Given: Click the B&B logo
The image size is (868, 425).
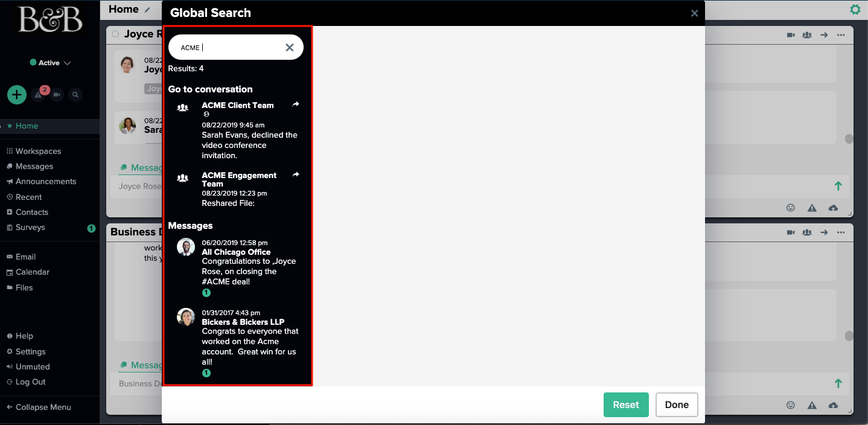Looking at the screenshot, I should [50, 19].
